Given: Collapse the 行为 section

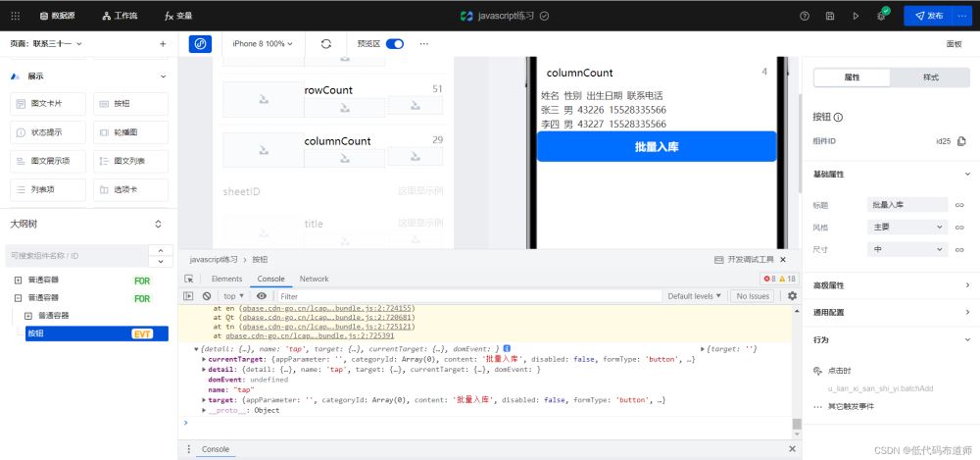Looking at the screenshot, I should click(x=967, y=339).
